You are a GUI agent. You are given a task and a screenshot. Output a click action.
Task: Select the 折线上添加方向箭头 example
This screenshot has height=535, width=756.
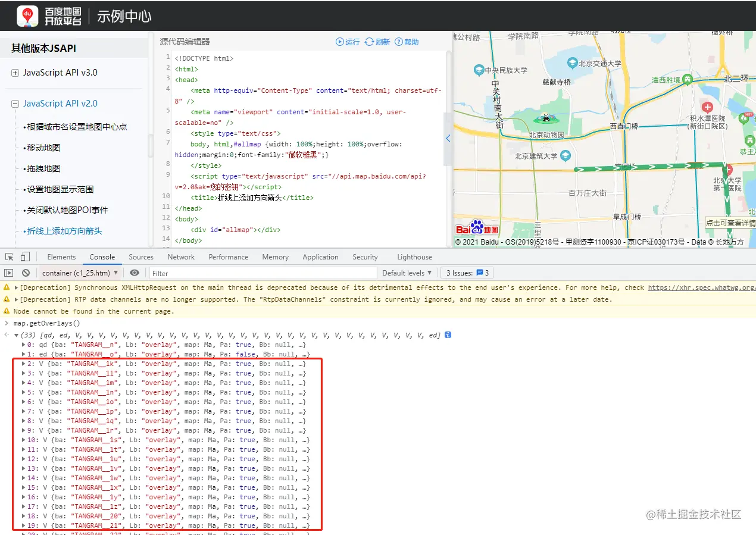click(x=64, y=231)
